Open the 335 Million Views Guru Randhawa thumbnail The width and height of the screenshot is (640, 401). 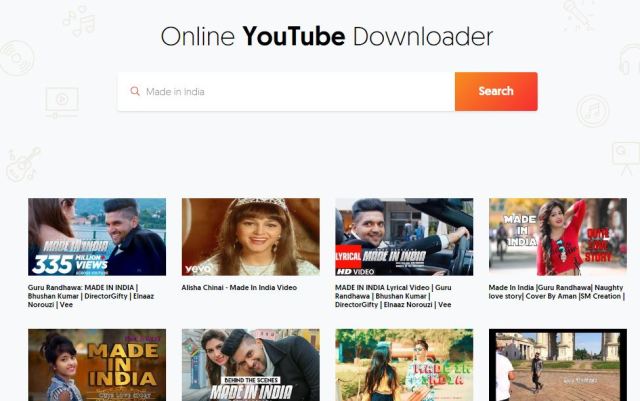coord(97,237)
